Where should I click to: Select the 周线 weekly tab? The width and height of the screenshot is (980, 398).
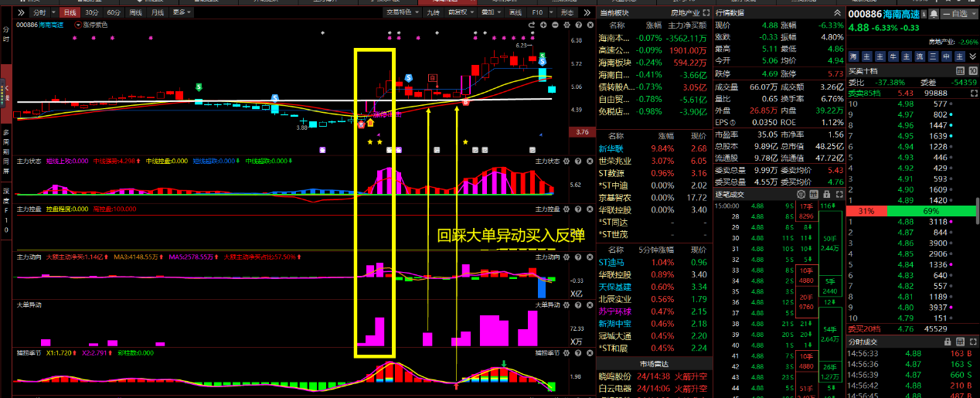pos(136,13)
